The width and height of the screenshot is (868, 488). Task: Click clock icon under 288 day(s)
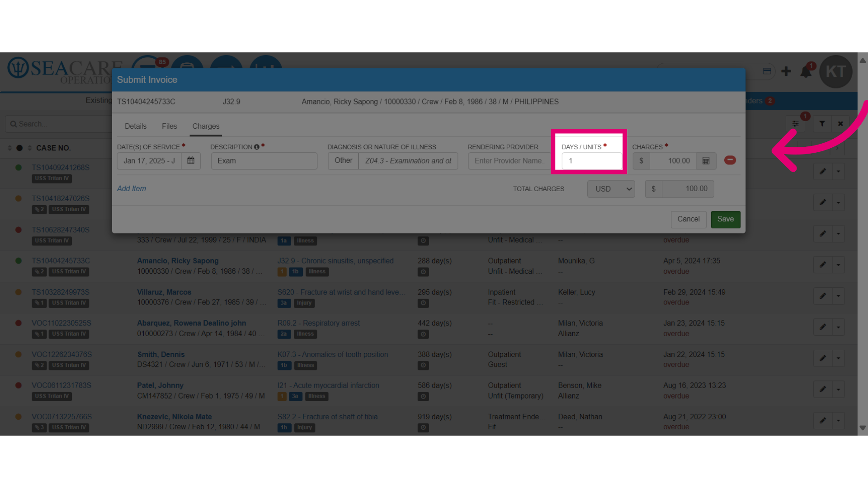423,272
